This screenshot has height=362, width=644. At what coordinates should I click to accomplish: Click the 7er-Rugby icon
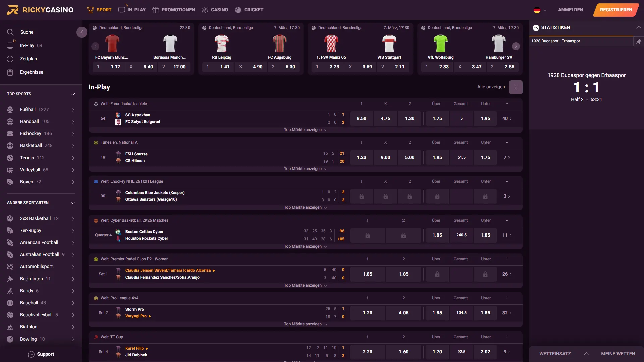pos(10,230)
